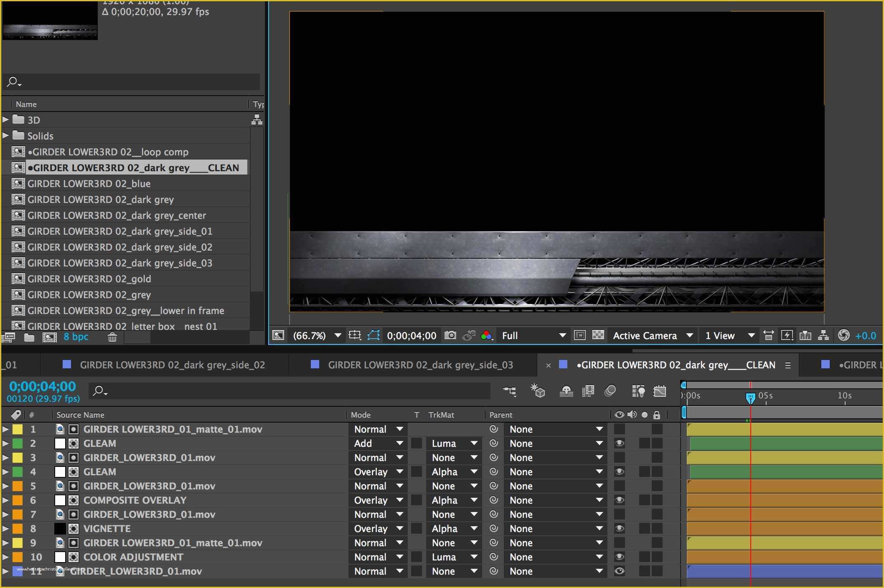
Task: Create a new composition from Project panel
Action: coord(50,337)
